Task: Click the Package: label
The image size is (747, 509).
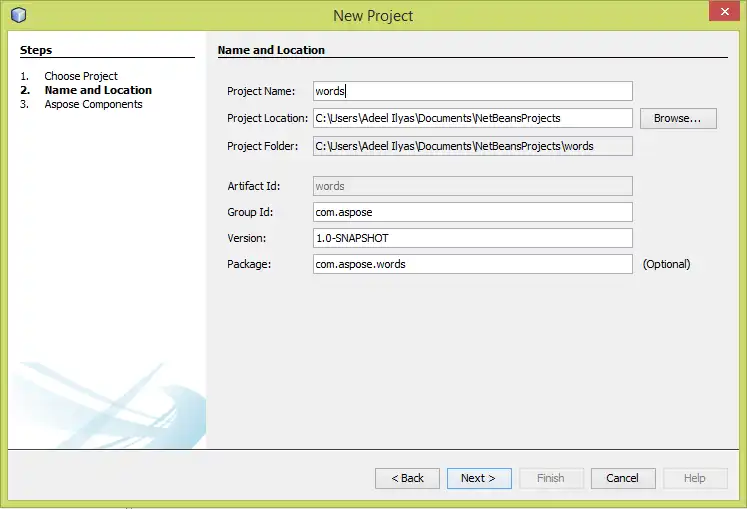Action: pos(249,264)
